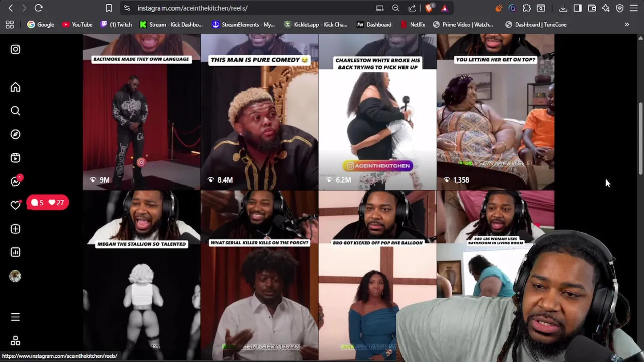Click browser forward arrow
Image resolution: width=644 pixels, height=362 pixels.
click(24, 8)
